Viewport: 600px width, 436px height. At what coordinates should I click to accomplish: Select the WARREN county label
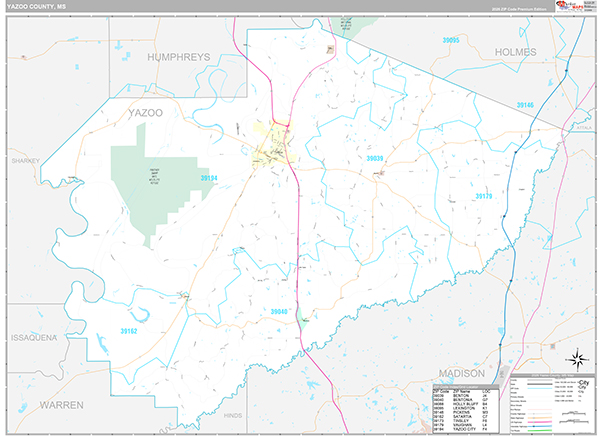point(62,405)
